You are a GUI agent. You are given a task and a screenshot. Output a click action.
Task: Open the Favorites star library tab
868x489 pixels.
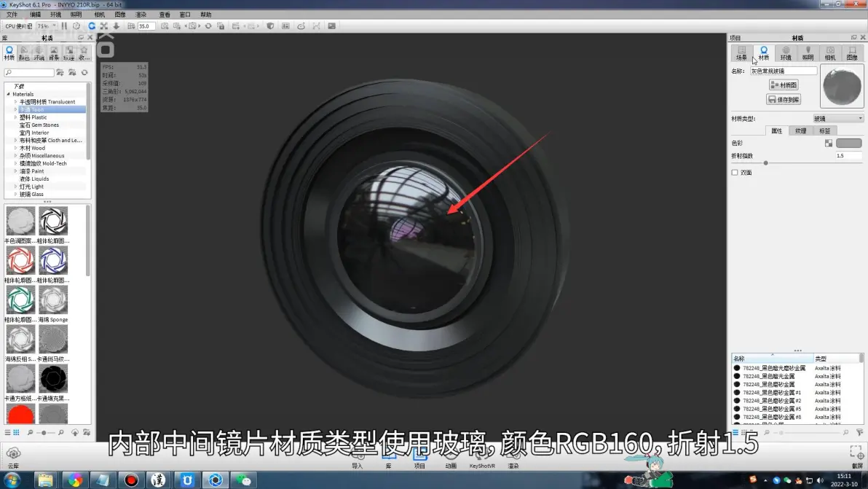point(84,53)
